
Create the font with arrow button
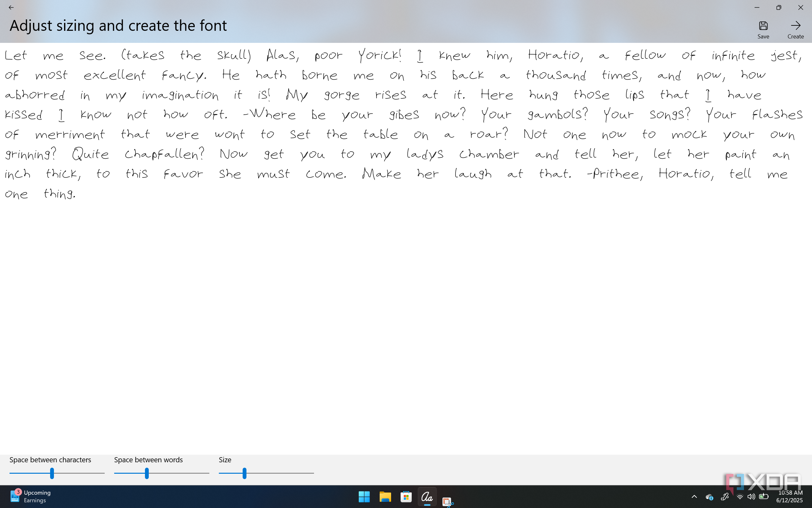[796, 30]
